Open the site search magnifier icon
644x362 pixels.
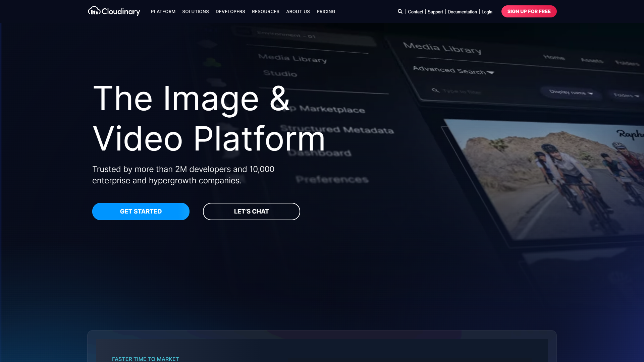(400, 11)
